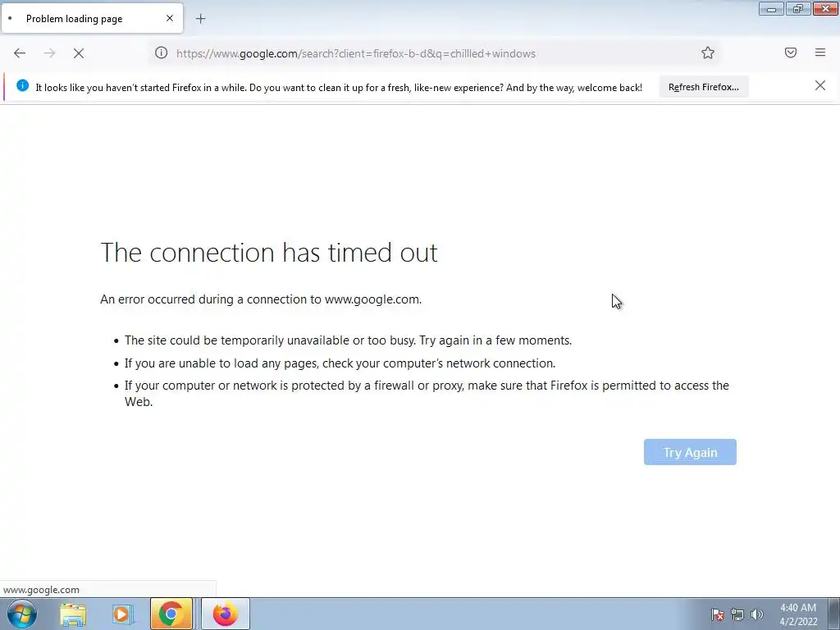Bookmark this page with the star
Viewport: 840px width, 630px height.
708,52
